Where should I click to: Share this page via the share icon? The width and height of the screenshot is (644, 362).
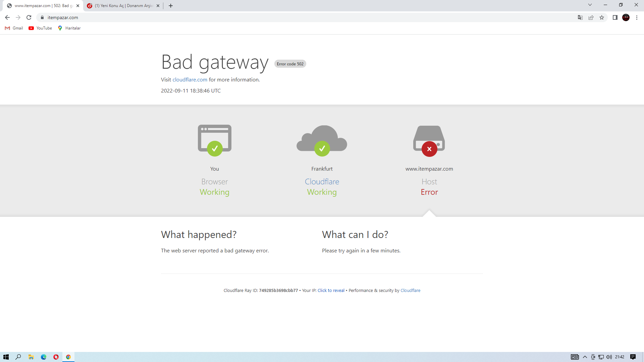click(x=591, y=17)
